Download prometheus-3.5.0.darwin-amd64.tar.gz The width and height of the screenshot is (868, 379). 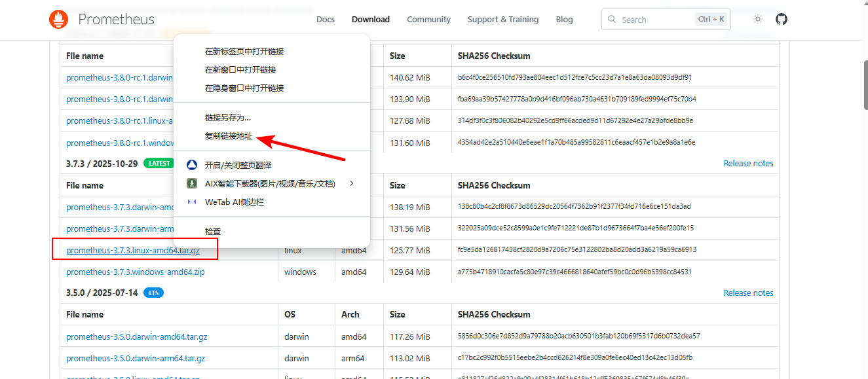click(137, 336)
